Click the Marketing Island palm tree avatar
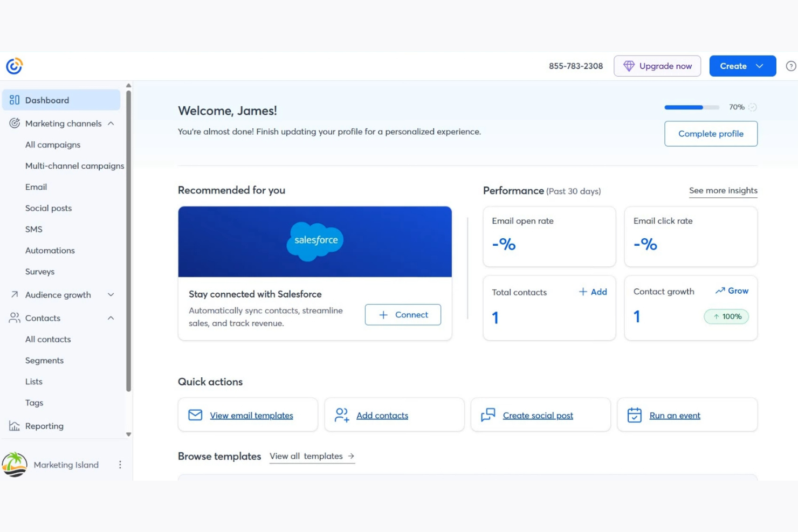 pos(15,464)
